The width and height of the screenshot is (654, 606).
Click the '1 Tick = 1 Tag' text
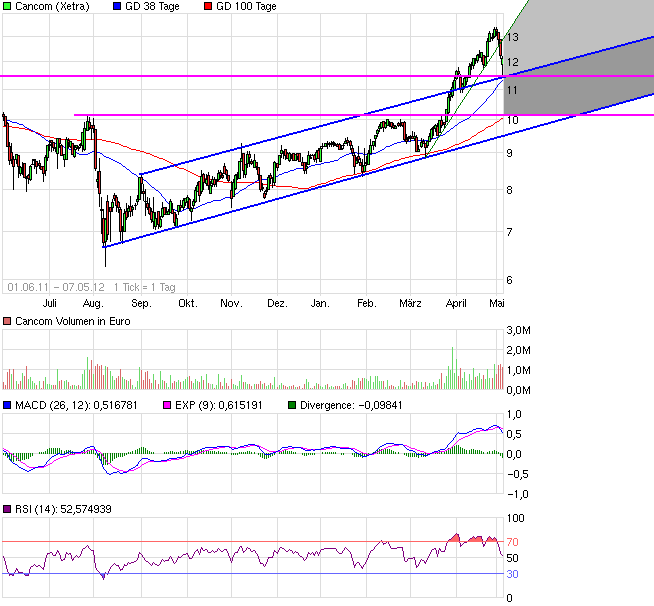pyautogui.click(x=145, y=287)
